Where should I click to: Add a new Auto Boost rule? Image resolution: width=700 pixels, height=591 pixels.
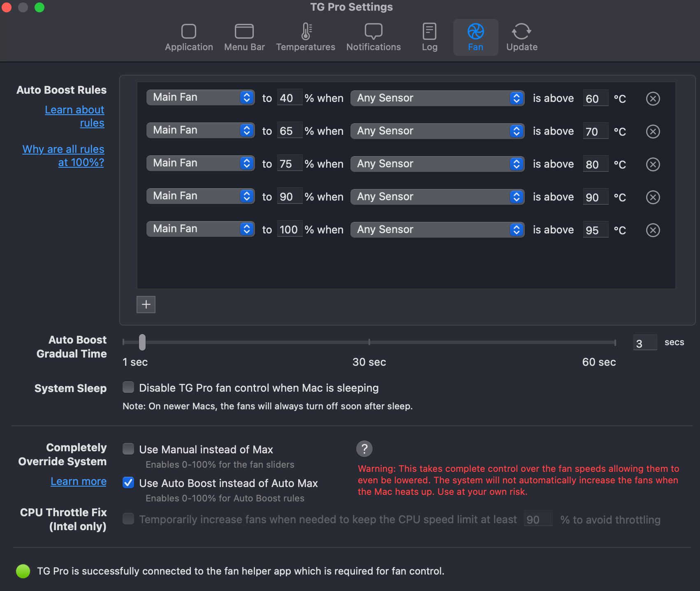(146, 305)
